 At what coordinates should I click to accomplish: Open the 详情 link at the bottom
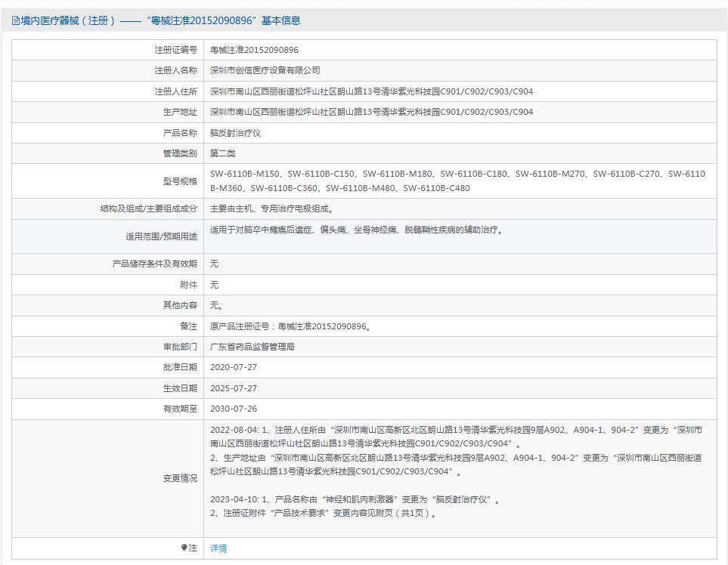pyautogui.click(x=217, y=548)
